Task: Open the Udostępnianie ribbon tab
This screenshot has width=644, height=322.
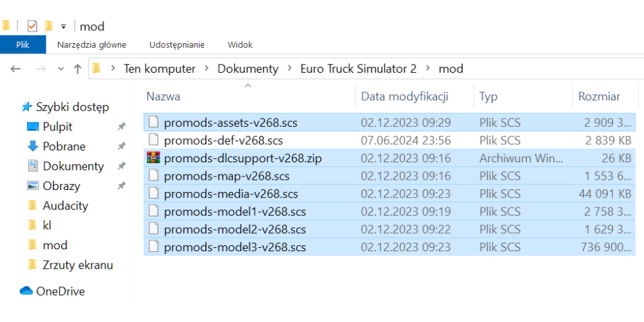Action: click(176, 44)
